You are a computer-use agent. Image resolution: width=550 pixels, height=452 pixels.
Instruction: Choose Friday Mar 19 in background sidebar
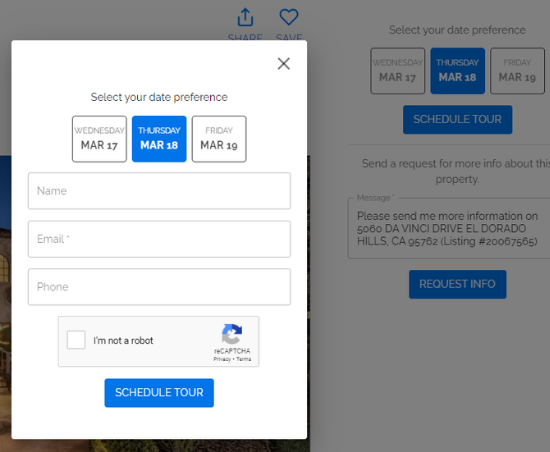click(517, 71)
